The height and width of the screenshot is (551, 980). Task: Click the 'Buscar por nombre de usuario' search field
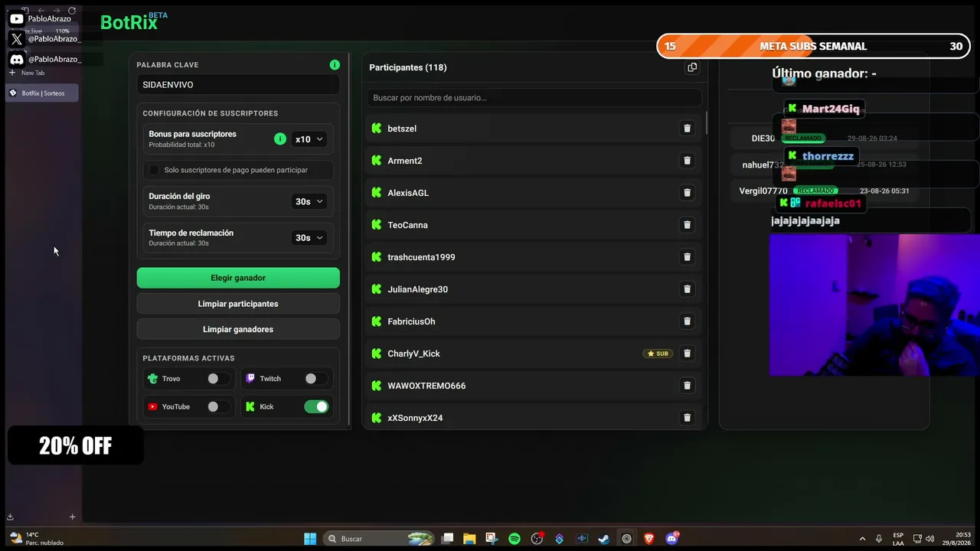pos(534,97)
